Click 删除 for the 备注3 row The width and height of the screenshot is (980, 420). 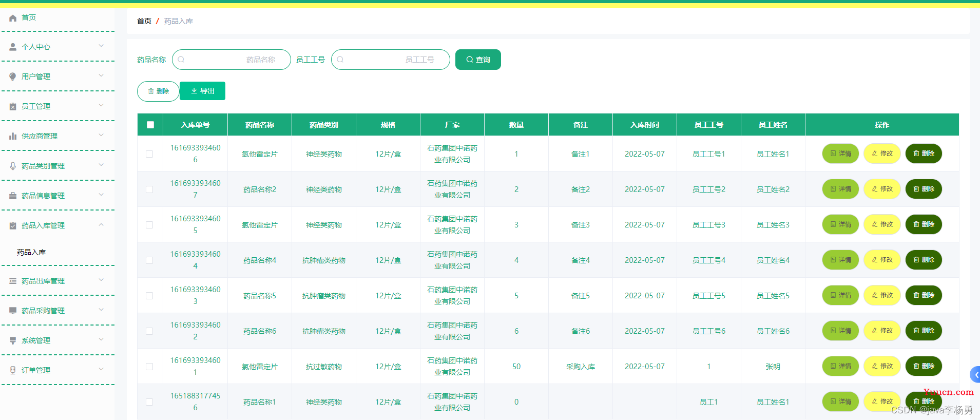click(x=924, y=224)
